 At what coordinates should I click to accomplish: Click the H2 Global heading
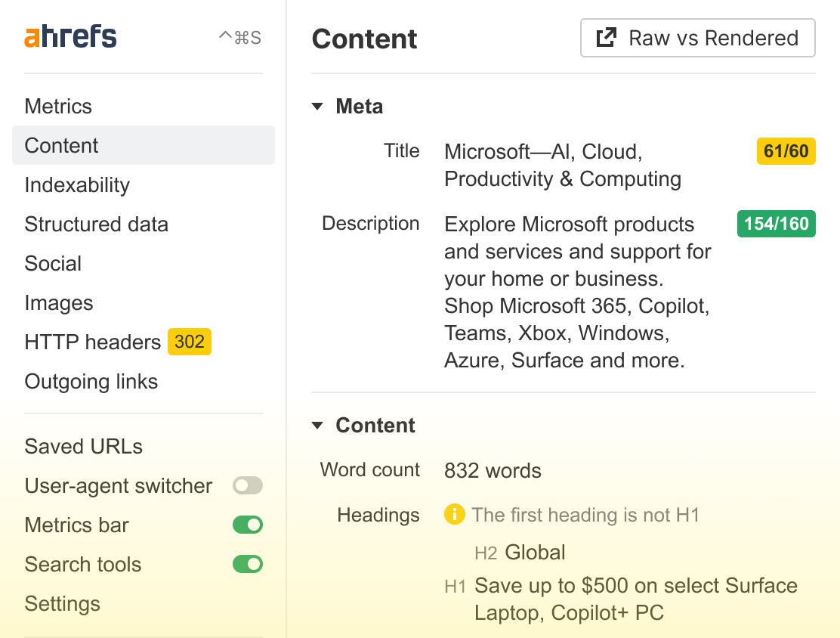(x=520, y=553)
